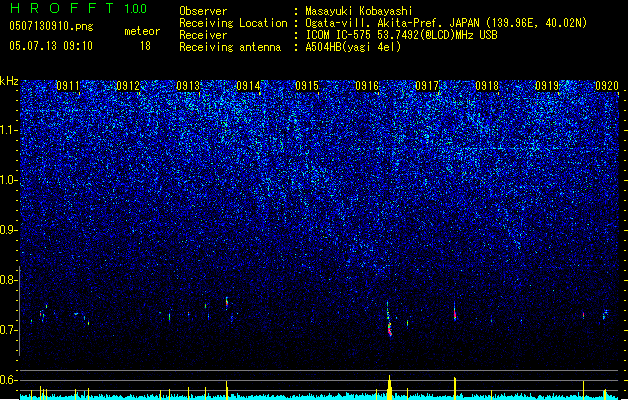Click the 0913 time marker
Screen dimensions: 629x400
coord(188,86)
